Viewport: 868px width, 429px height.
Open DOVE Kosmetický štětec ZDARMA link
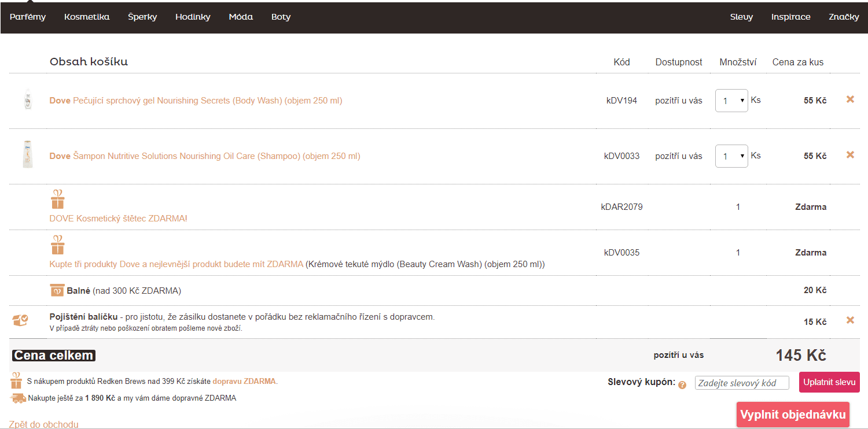(118, 219)
